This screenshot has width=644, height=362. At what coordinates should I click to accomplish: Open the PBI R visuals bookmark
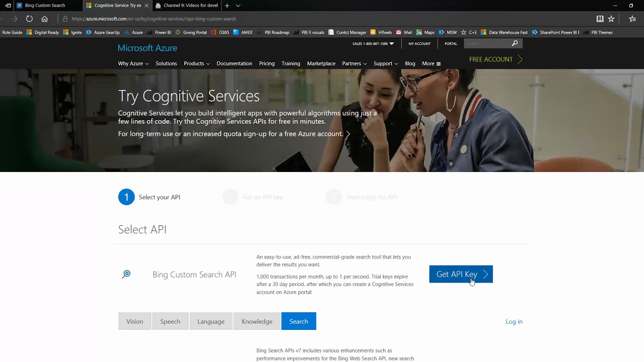pos(309,32)
